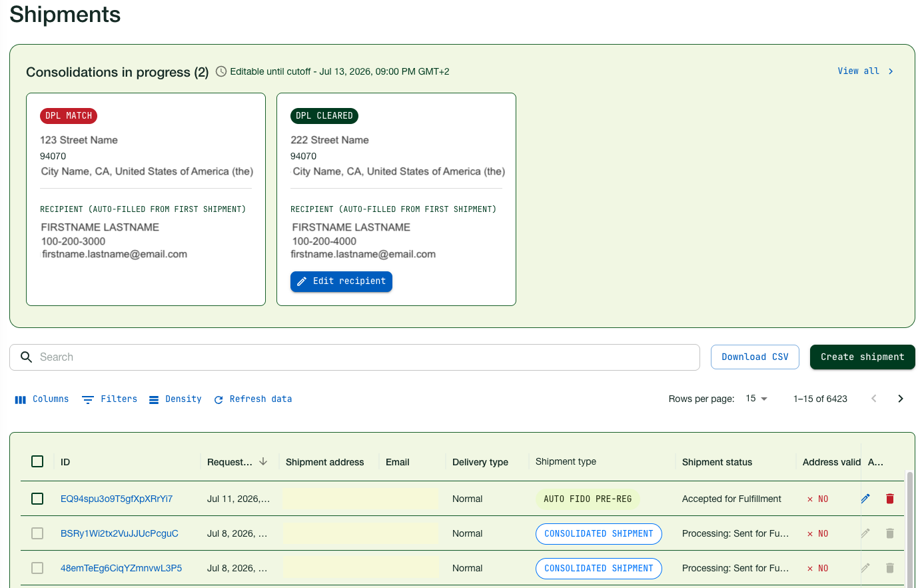Edit shipment EQ94spu3o9T5gfXpXRrYi7 with pencil icon
This screenshot has width=924, height=588.
tap(865, 499)
